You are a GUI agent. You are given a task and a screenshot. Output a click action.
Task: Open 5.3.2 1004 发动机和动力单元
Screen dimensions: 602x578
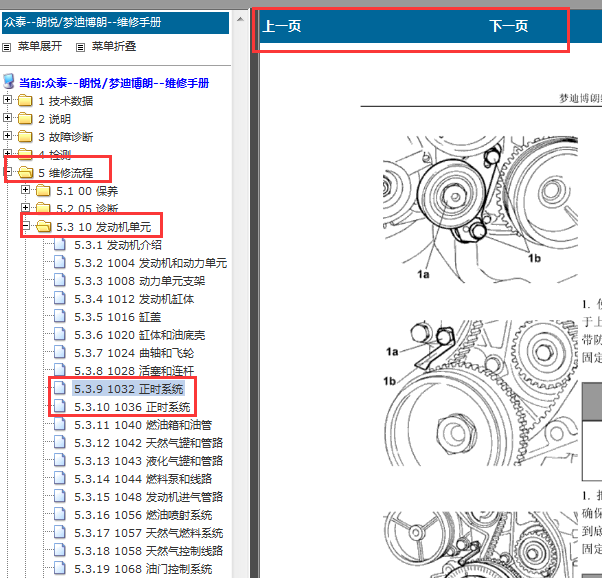pyautogui.click(x=150, y=263)
